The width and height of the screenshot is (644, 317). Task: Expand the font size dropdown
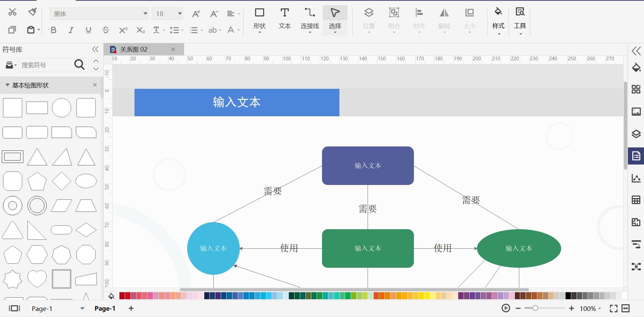(180, 14)
